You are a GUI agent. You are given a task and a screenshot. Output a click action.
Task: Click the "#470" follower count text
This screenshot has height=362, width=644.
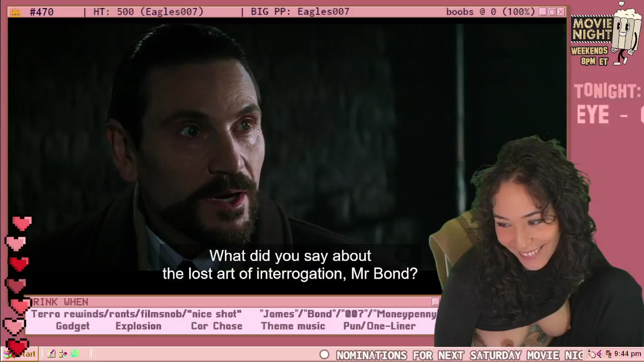(42, 12)
